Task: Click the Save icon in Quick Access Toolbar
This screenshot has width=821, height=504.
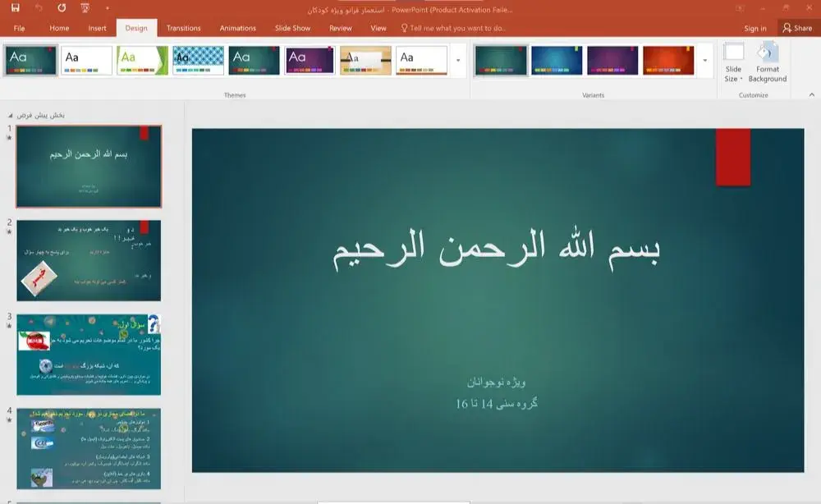Action: click(x=16, y=8)
